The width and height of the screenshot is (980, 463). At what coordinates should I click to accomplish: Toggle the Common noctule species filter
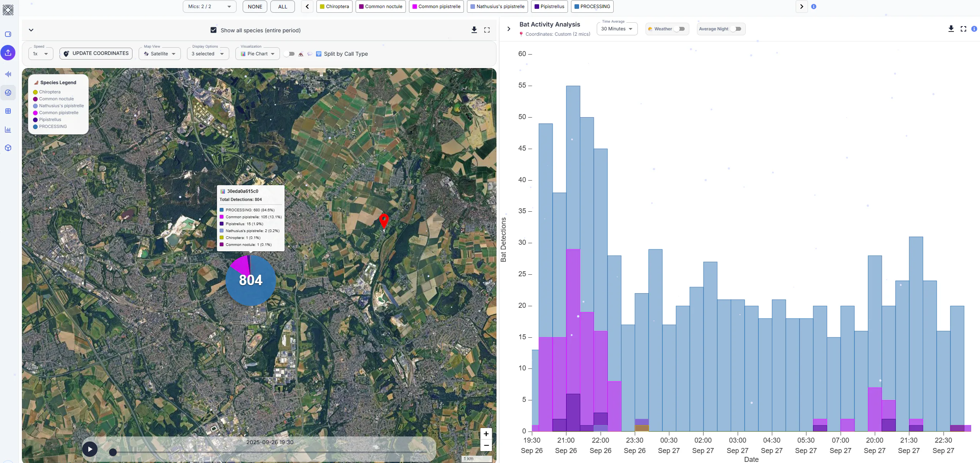tap(381, 7)
